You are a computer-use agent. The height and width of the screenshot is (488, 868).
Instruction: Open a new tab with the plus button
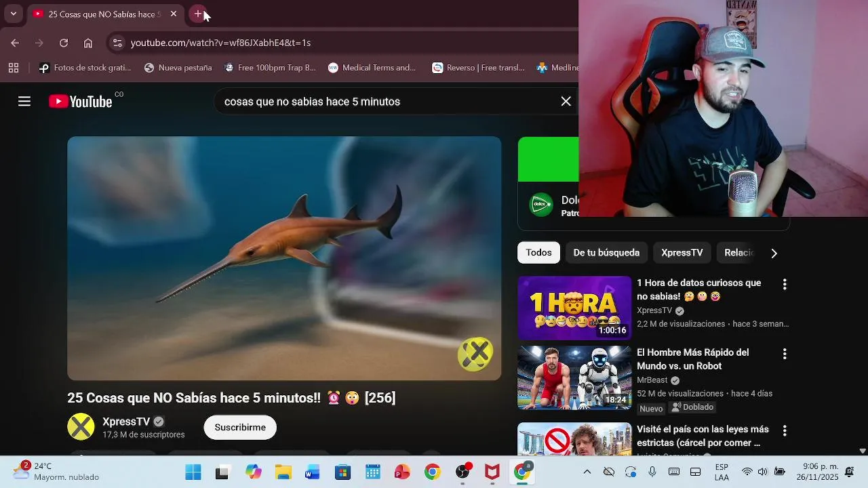pos(198,14)
